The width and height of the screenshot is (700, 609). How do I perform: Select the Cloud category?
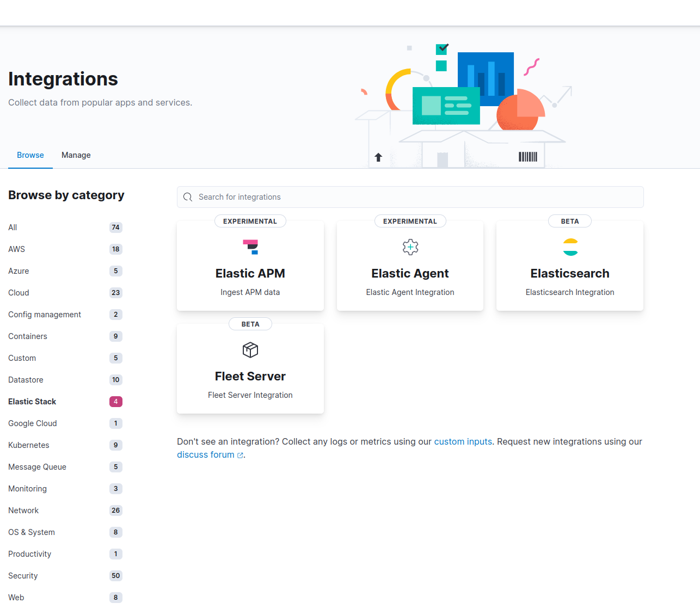(65, 293)
